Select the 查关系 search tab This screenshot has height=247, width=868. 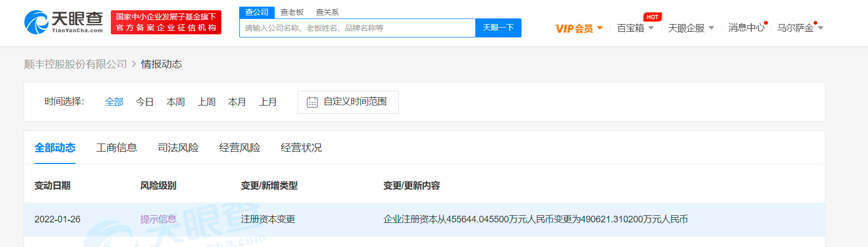click(327, 12)
